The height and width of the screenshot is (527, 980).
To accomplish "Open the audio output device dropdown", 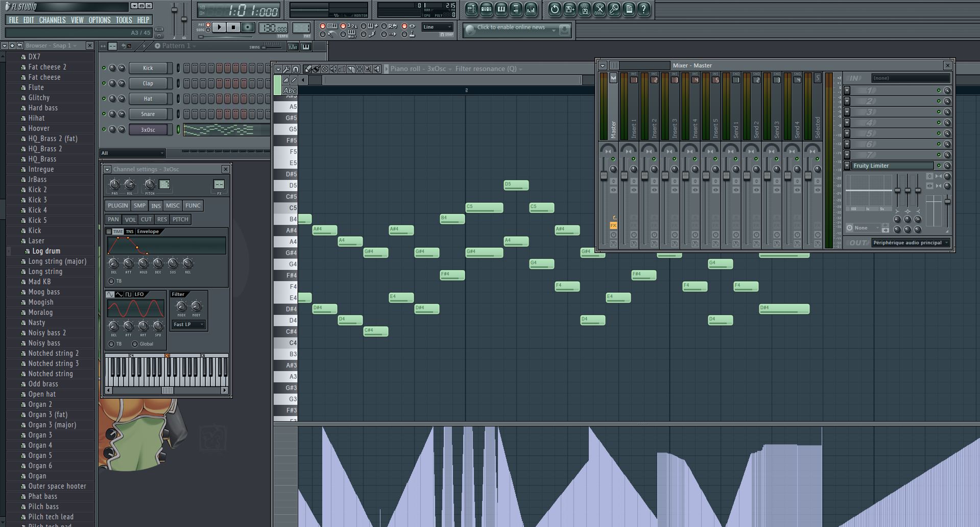I will tap(911, 243).
